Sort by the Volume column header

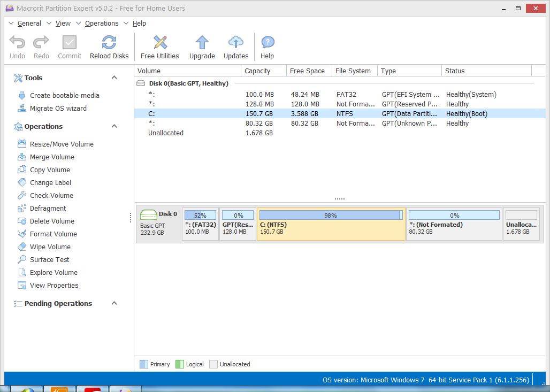click(x=188, y=71)
